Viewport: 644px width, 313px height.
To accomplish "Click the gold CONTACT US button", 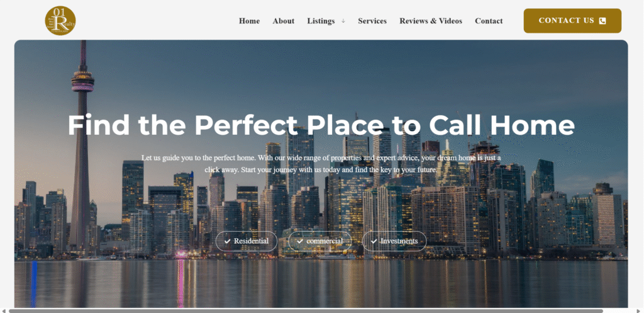I will (x=572, y=21).
